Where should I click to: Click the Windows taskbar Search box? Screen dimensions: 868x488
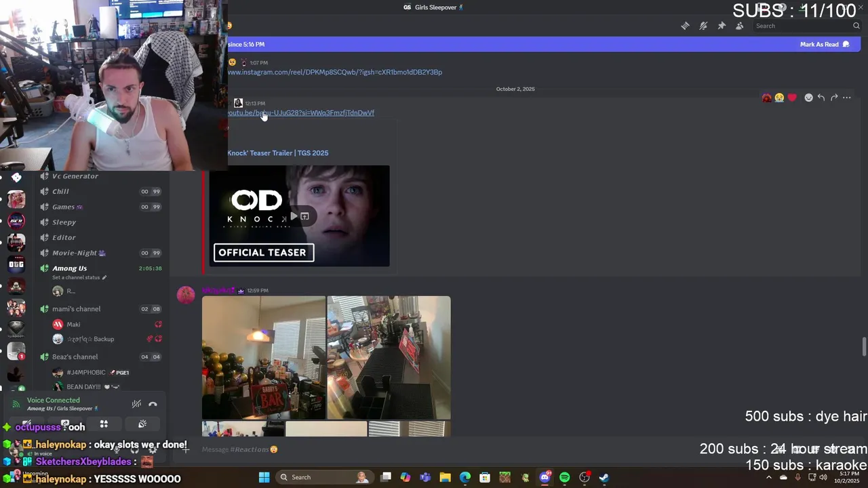tap(325, 477)
